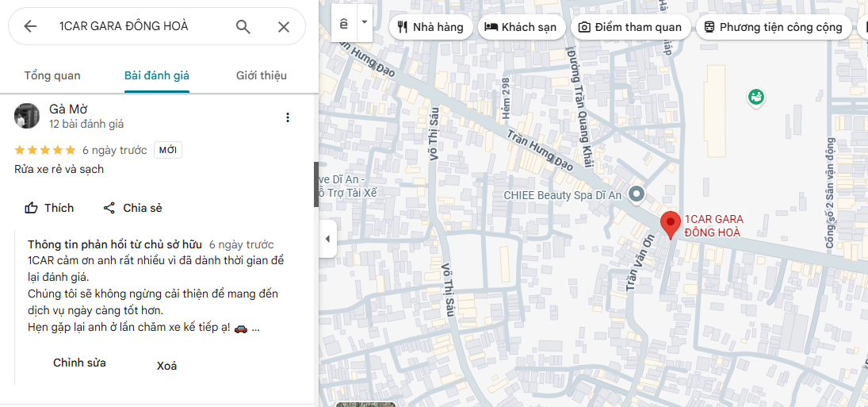Switch to the Tổng quan tab
Image resolution: width=868 pixels, height=407 pixels.
click(52, 75)
